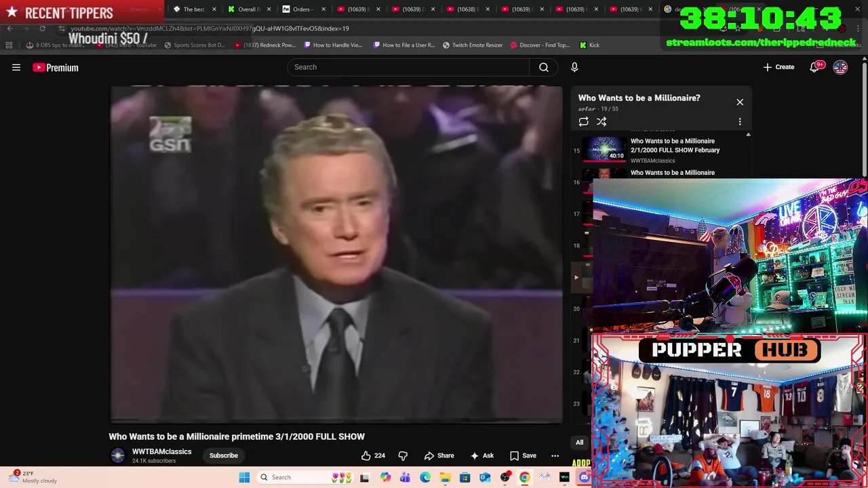Start voice search with the microphone
This screenshot has height=488, width=868.
pyautogui.click(x=574, y=67)
